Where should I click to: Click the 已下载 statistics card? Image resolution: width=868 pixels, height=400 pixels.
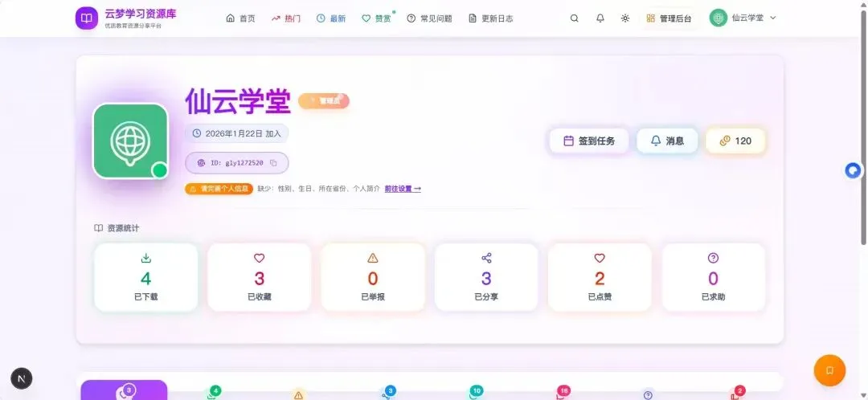(146, 277)
